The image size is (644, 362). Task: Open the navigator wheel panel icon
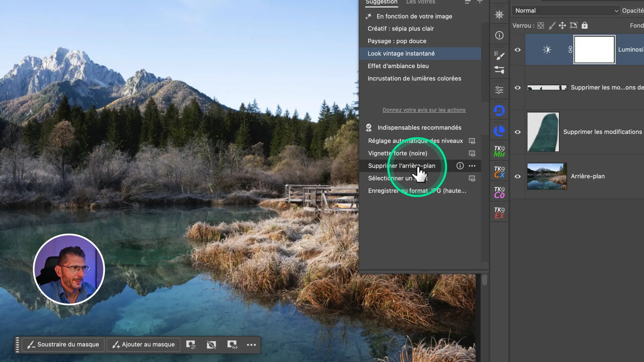(499, 15)
